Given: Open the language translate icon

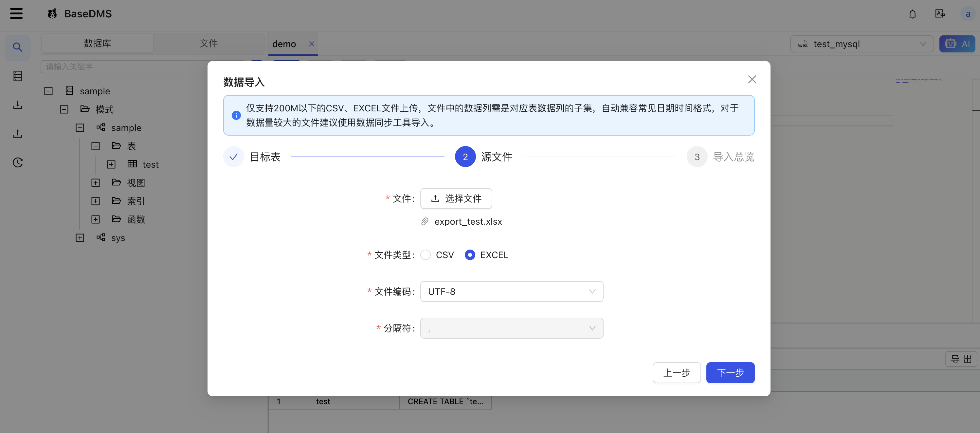Looking at the screenshot, I should click(940, 14).
